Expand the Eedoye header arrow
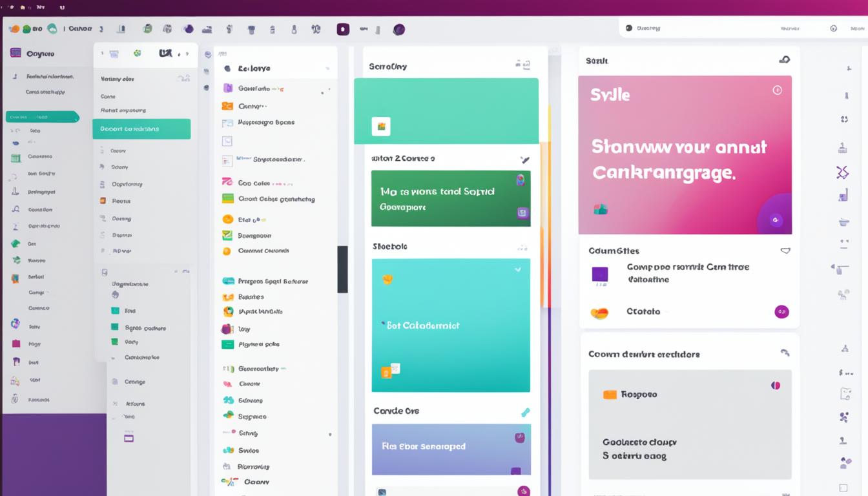Viewport: 868px width, 496px height. (x=327, y=68)
